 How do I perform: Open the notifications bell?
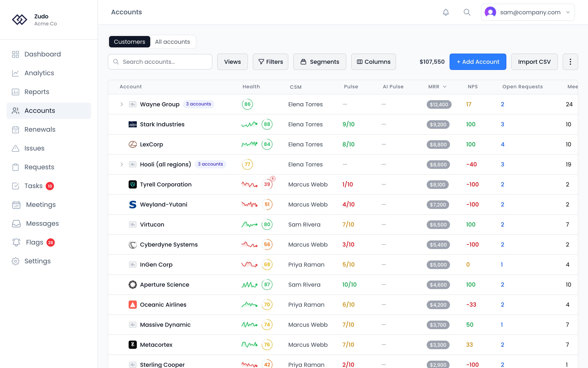(x=446, y=12)
